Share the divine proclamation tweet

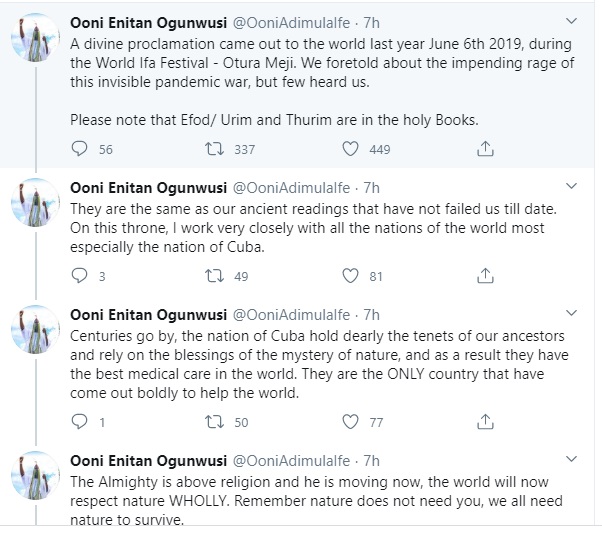pyautogui.click(x=485, y=149)
